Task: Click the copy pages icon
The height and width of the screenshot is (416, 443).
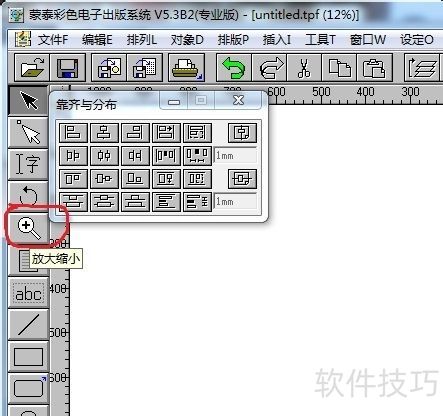Action: point(339,67)
